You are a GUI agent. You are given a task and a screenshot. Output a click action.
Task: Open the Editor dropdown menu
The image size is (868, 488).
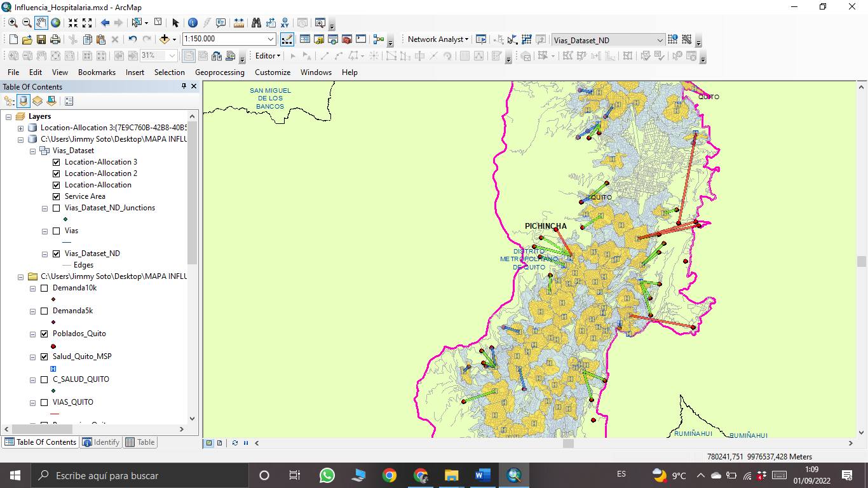268,56
